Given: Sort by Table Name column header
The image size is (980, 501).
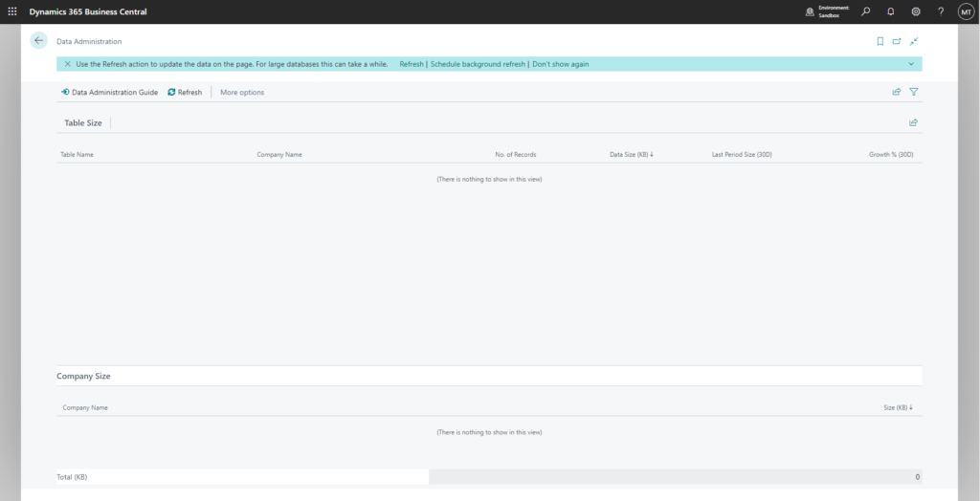Looking at the screenshot, I should click(77, 154).
